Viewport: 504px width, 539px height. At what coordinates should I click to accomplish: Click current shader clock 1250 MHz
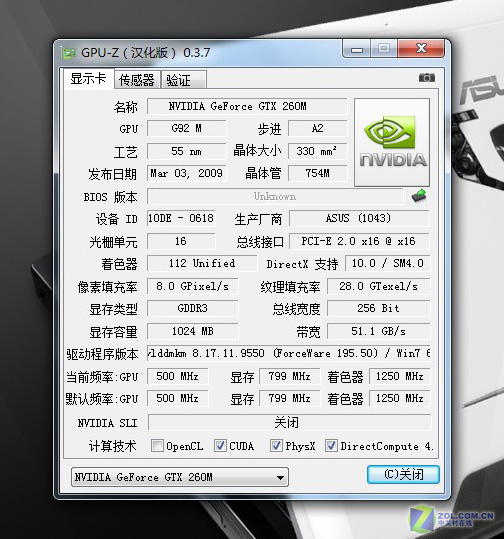pos(399,376)
